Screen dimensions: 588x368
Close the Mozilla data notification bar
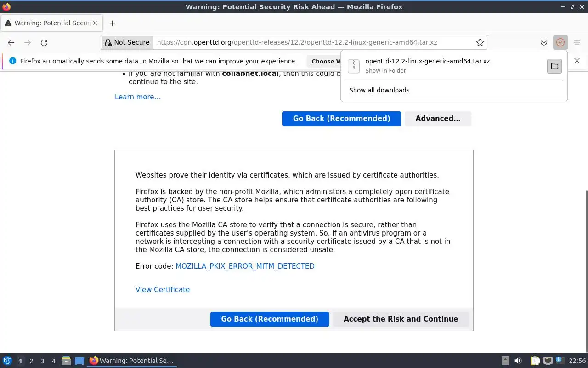pos(577,61)
